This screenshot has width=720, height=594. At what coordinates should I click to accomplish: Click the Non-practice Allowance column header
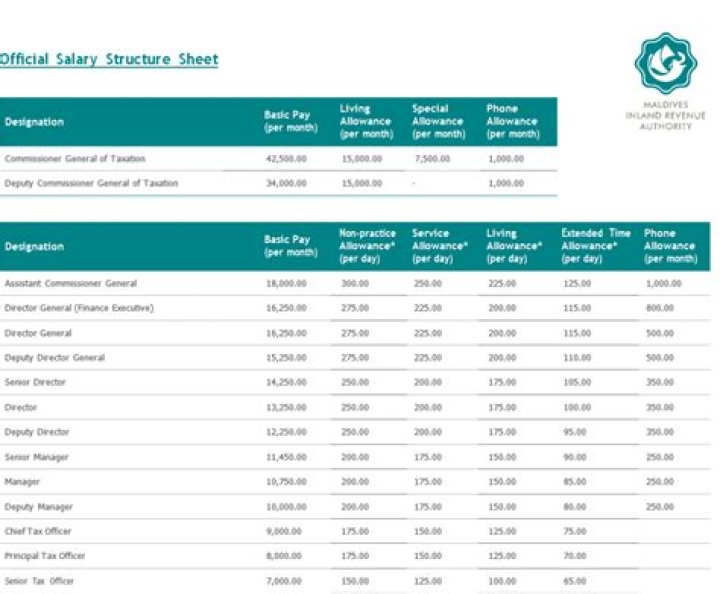tap(367, 246)
